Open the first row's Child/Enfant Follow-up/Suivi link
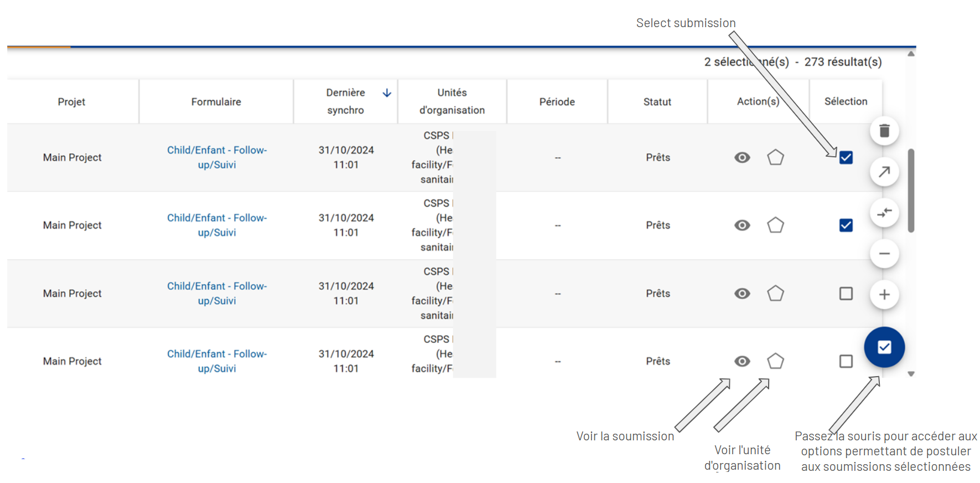 click(x=217, y=157)
